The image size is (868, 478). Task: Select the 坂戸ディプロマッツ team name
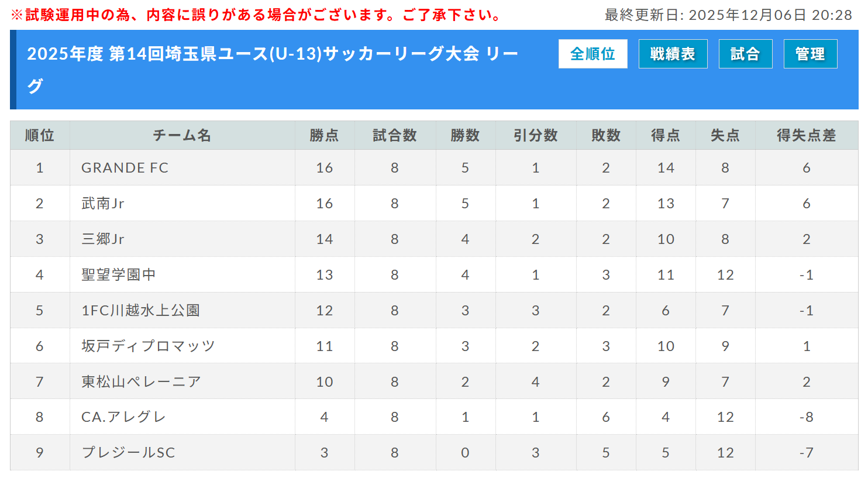[148, 346]
